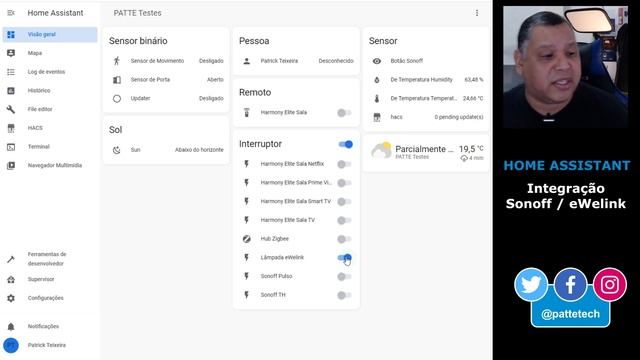Toggle Harmony Elite Sala Smart TV switch
The width and height of the screenshot is (640, 360).
click(x=344, y=202)
